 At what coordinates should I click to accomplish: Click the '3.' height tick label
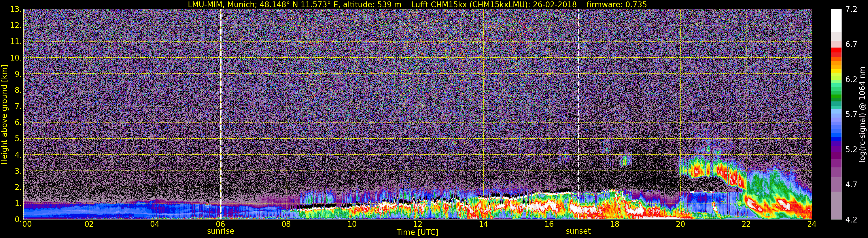(x=18, y=171)
